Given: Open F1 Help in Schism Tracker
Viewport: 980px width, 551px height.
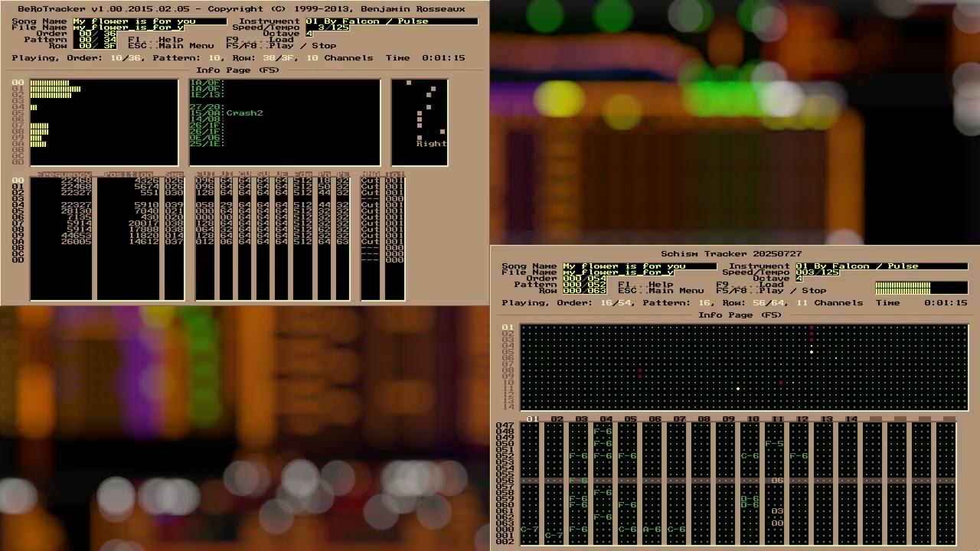Looking at the screenshot, I should (645, 285).
